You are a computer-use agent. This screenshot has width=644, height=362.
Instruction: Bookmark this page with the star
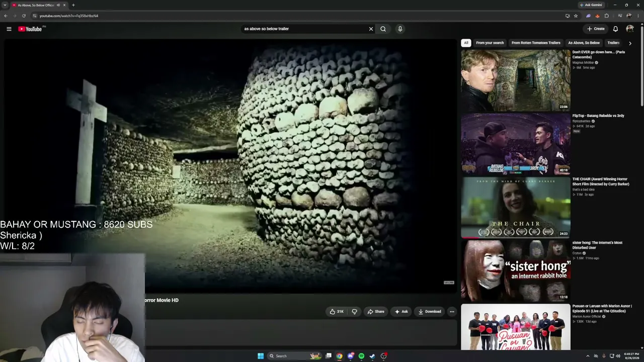pos(576,16)
